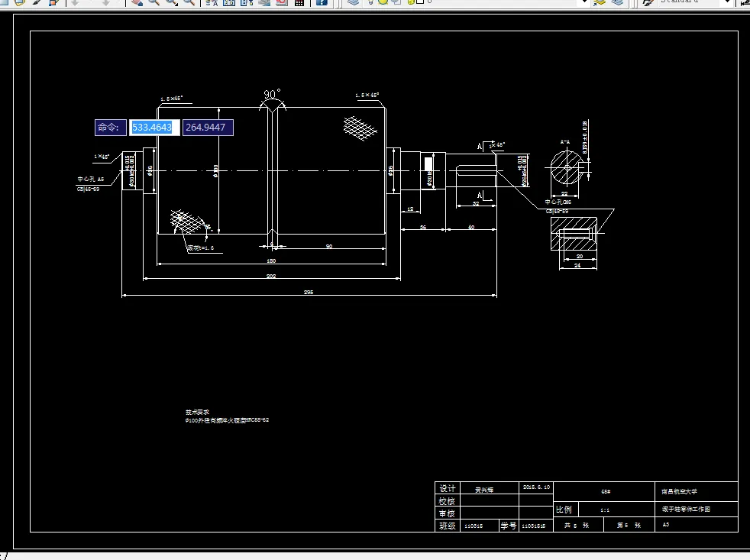Select the 技术要求 heading text
This screenshot has width=750, height=560.
[197, 412]
